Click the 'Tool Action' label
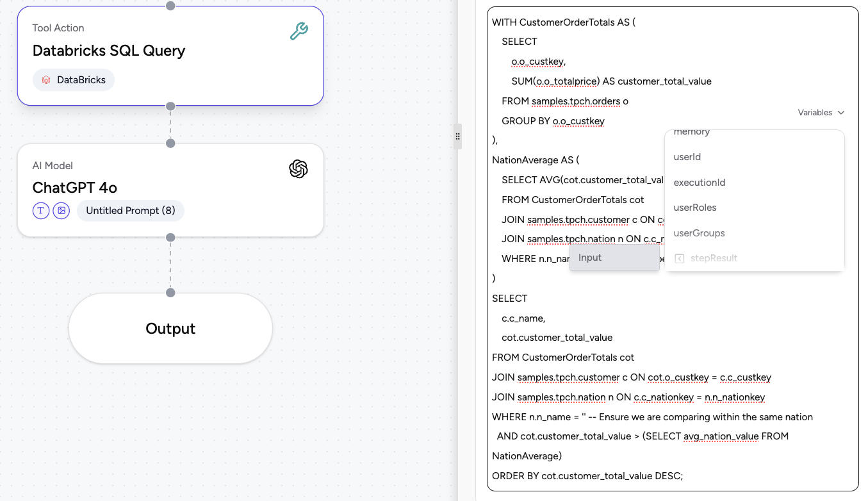This screenshot has width=868, height=501. 58,28
